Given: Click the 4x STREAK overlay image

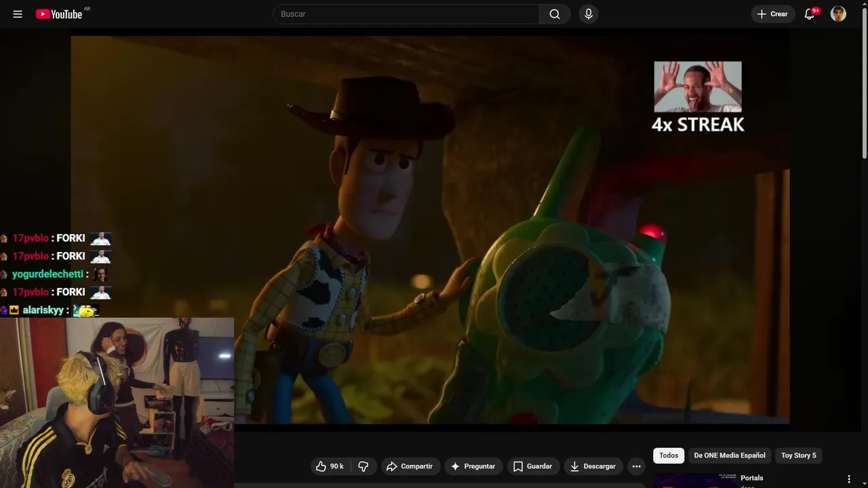Looking at the screenshot, I should click(698, 87).
